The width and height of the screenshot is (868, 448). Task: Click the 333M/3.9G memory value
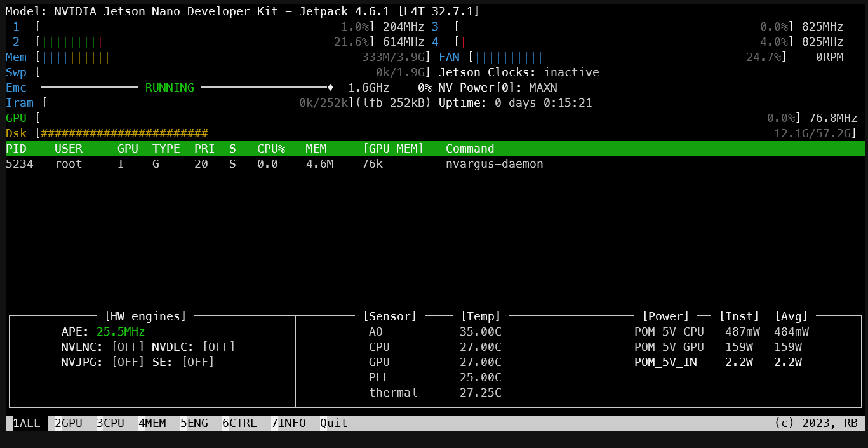point(393,57)
